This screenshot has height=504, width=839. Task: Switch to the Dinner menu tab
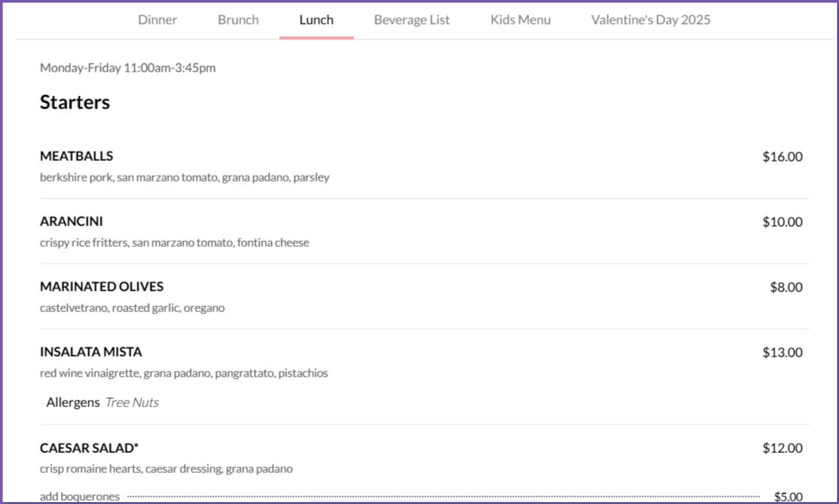[x=157, y=20]
